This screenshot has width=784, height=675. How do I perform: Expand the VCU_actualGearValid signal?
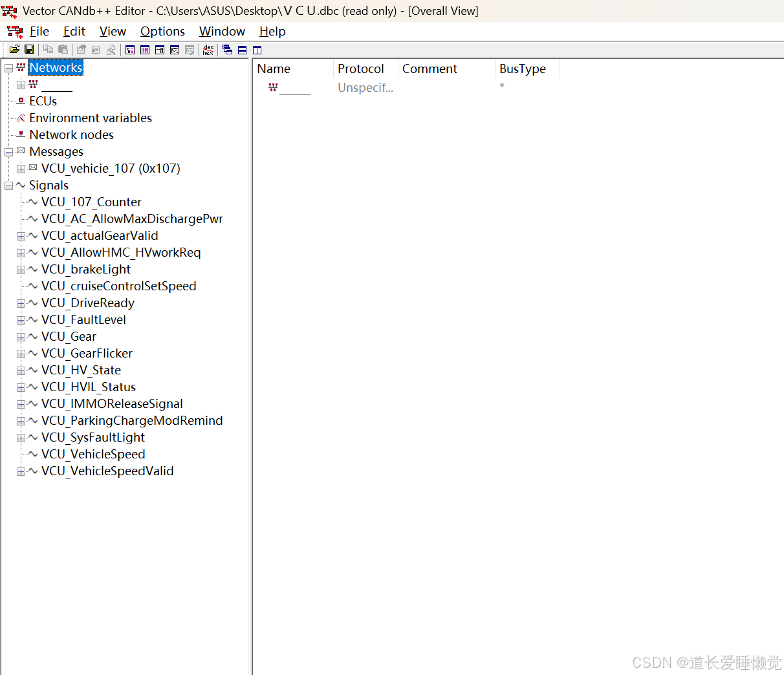click(21, 236)
